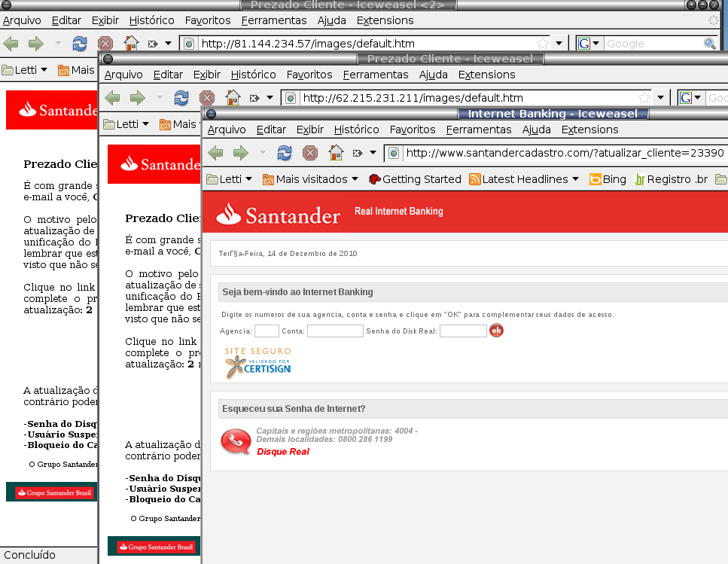Click bookmark star in the 81.144.234.57 address bar
The height and width of the screenshot is (564, 728).
point(542,43)
